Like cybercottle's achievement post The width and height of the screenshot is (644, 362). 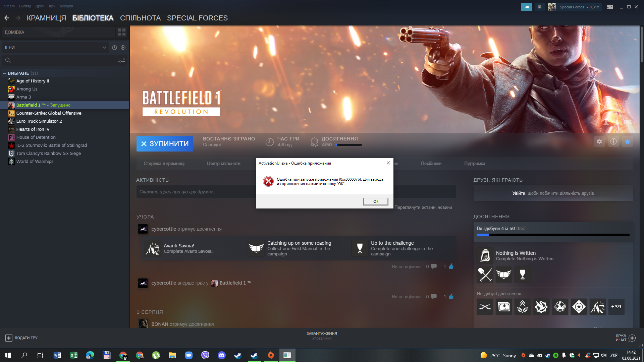(x=451, y=266)
